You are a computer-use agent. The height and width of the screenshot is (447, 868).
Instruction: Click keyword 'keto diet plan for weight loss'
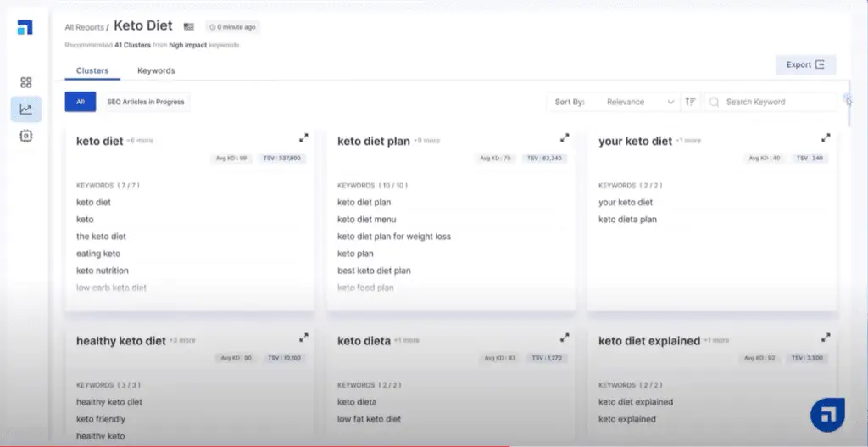point(394,237)
